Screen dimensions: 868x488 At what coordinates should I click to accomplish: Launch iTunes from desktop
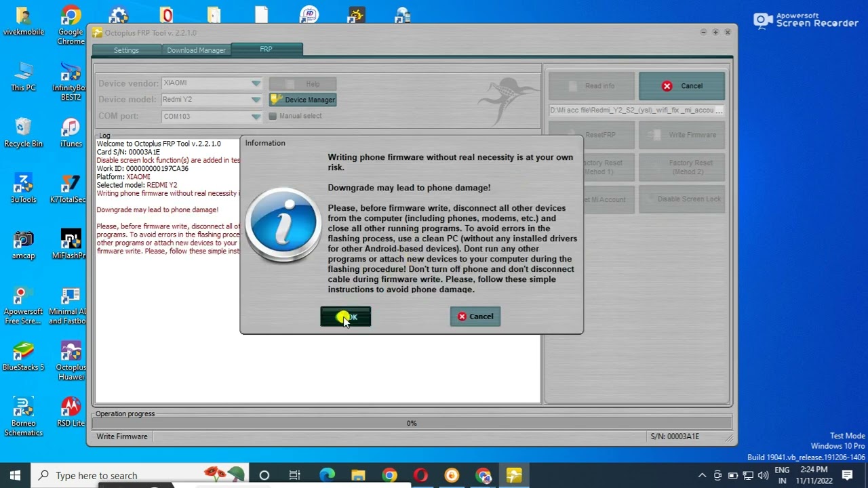coord(71,133)
